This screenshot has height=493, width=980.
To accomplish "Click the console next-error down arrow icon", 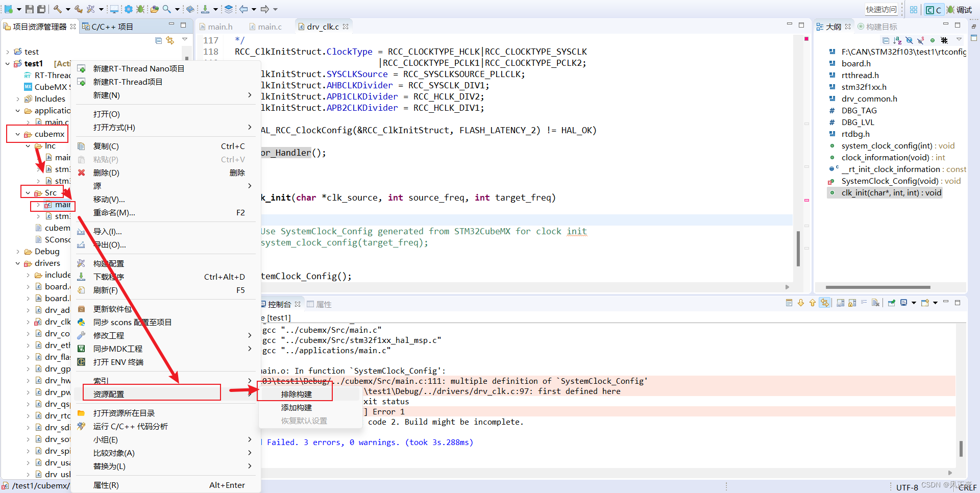I will coord(801,303).
